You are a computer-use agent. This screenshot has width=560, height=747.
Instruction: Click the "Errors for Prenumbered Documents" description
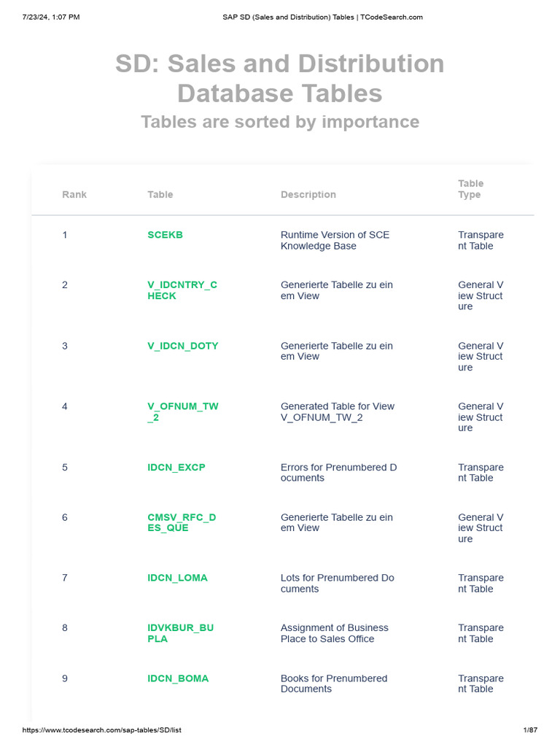click(x=338, y=473)
